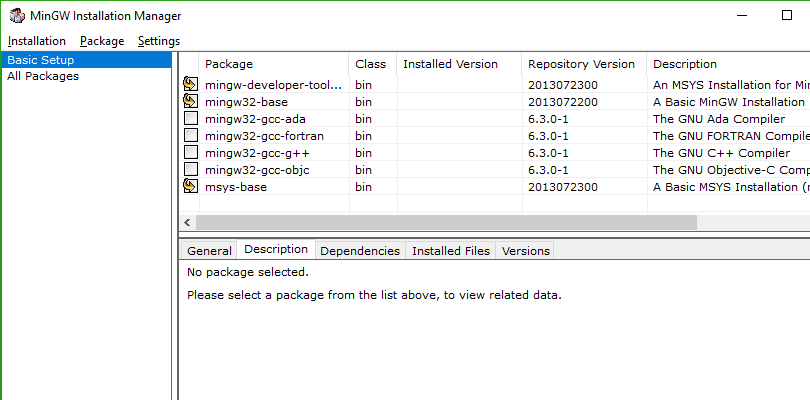Open the Settings menu
810x400 pixels.
[x=159, y=41]
